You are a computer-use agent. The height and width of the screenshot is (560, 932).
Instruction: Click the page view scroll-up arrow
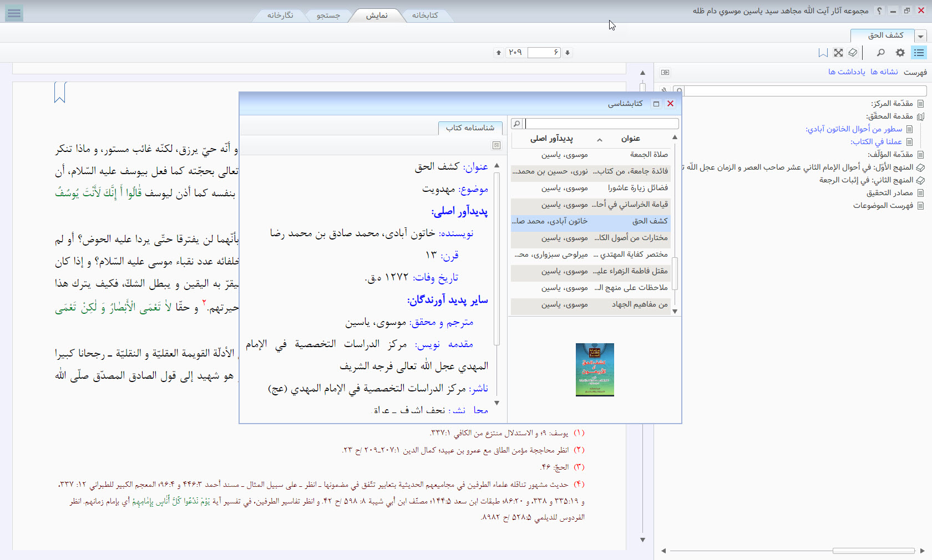coord(642,73)
